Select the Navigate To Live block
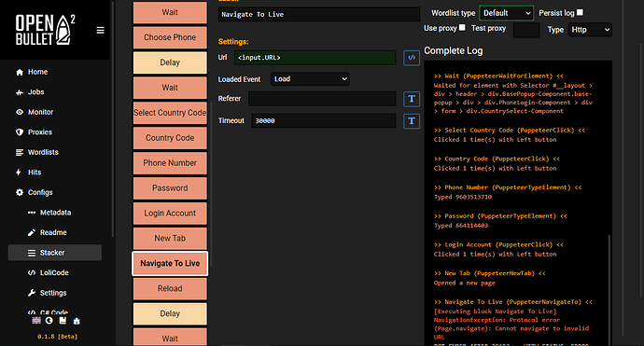 pyautogui.click(x=170, y=263)
